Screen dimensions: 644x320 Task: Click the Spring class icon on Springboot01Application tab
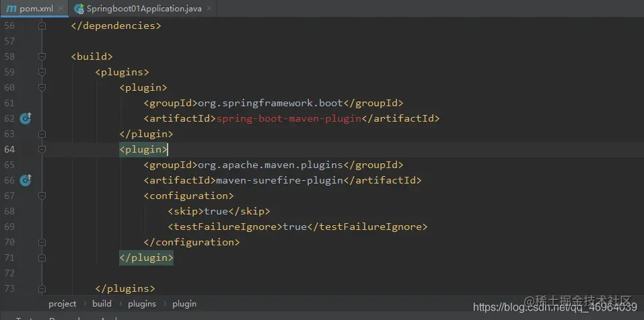tap(79, 9)
